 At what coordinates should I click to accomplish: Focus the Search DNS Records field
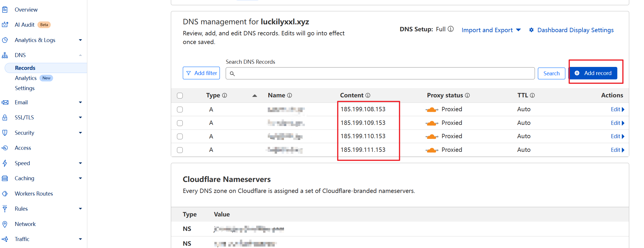click(x=380, y=73)
